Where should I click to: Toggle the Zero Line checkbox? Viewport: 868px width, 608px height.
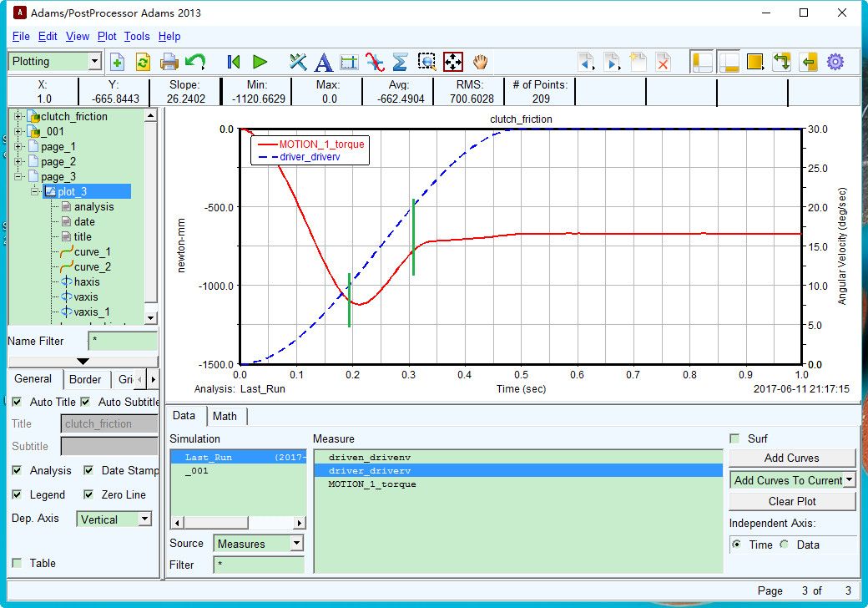click(x=88, y=494)
